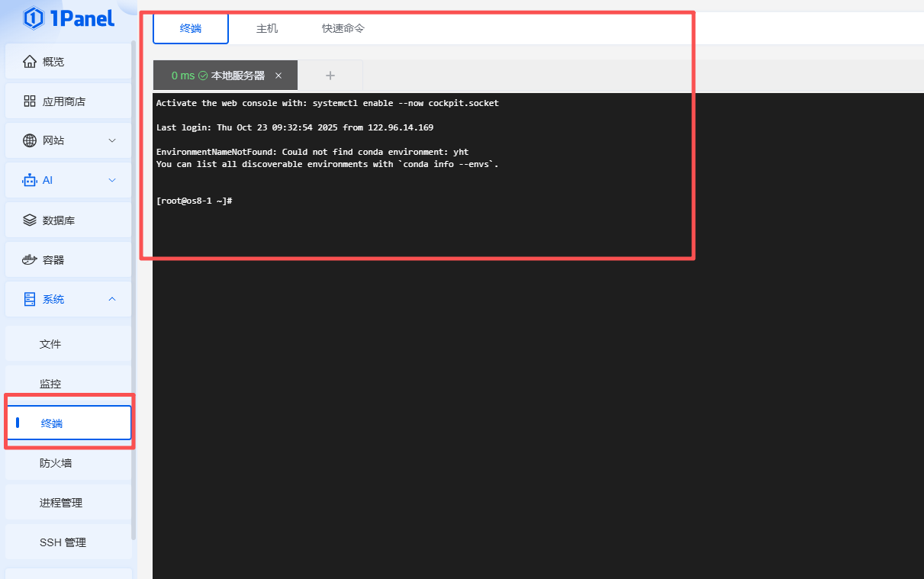Viewport: 924px width, 579px height.
Task: Switch to the 主机 tab
Action: tap(267, 28)
